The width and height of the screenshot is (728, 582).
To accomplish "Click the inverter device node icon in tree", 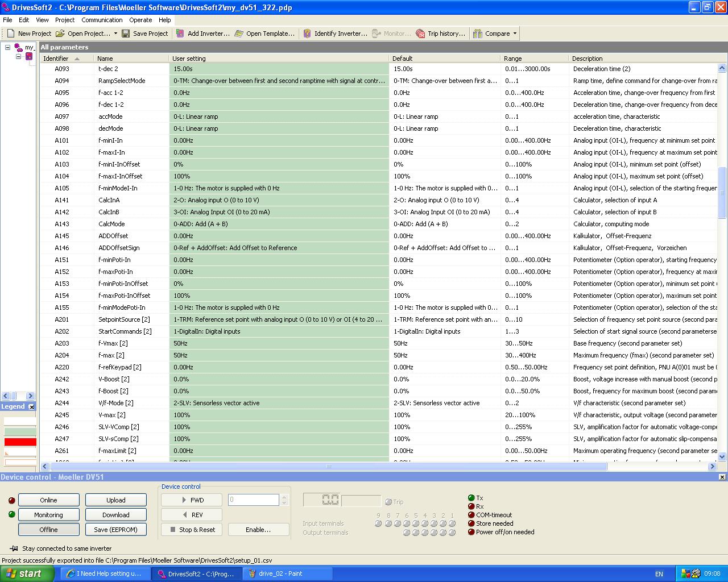I will (x=29, y=56).
